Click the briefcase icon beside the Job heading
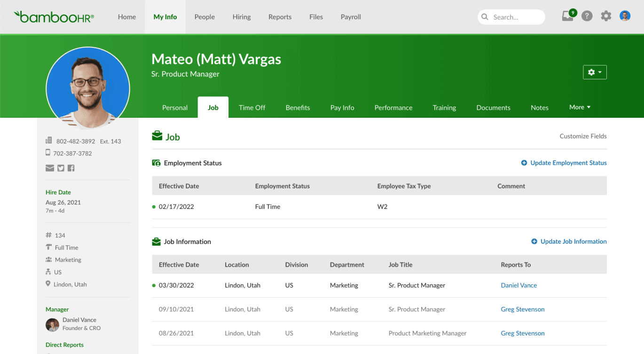The image size is (644, 354). [156, 136]
